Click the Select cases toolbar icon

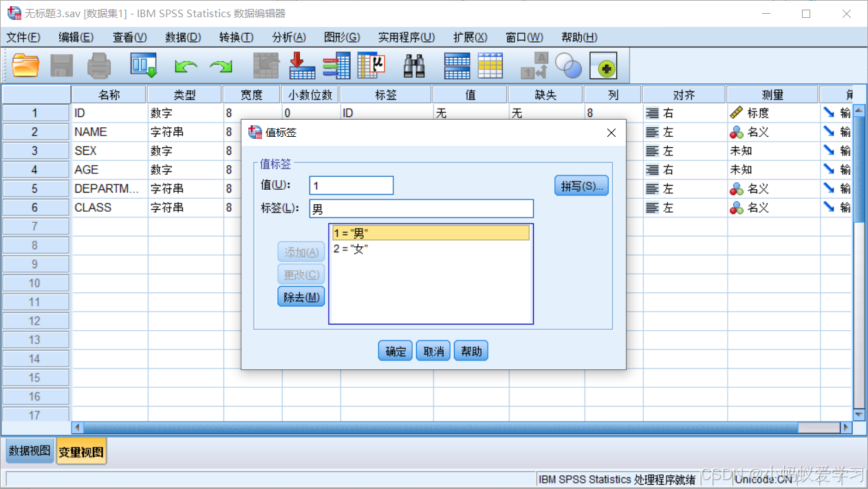pyautogui.click(x=490, y=66)
